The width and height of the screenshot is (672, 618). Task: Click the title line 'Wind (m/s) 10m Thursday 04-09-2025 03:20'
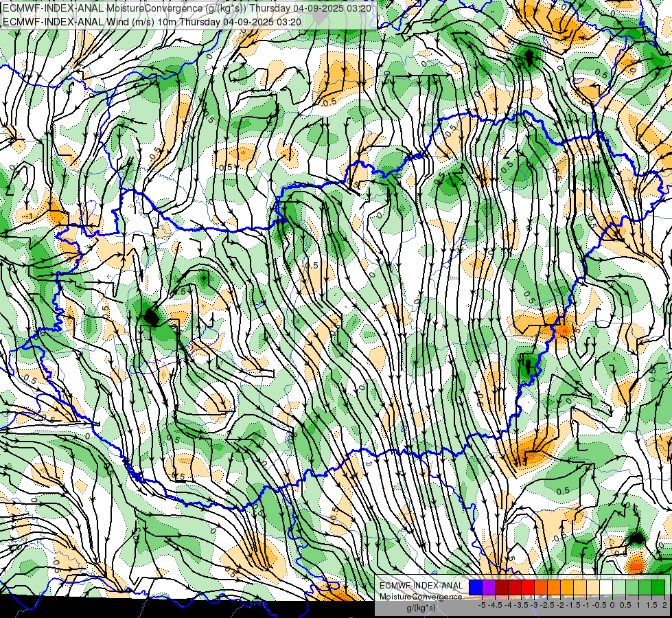coord(204,22)
